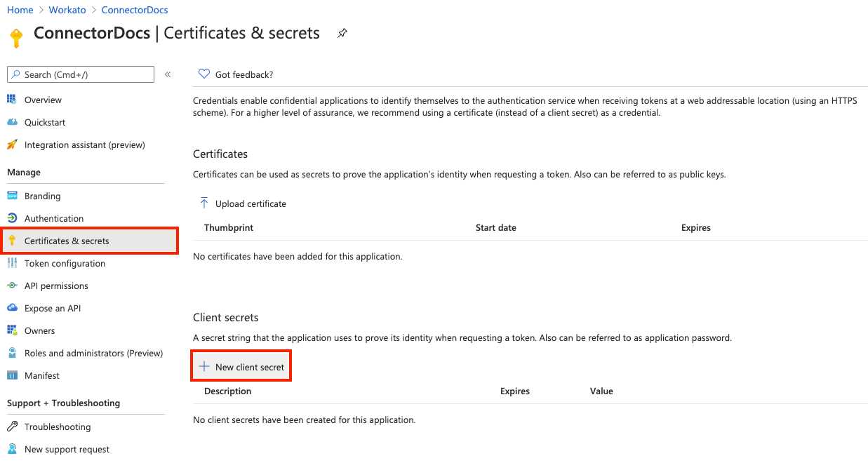868x463 pixels.
Task: Click the pin icon beside page title
Action: pos(342,33)
